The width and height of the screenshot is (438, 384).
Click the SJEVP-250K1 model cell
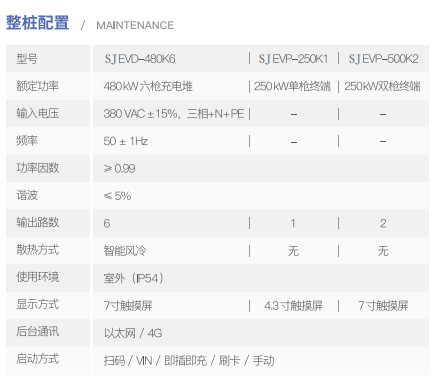(293, 59)
